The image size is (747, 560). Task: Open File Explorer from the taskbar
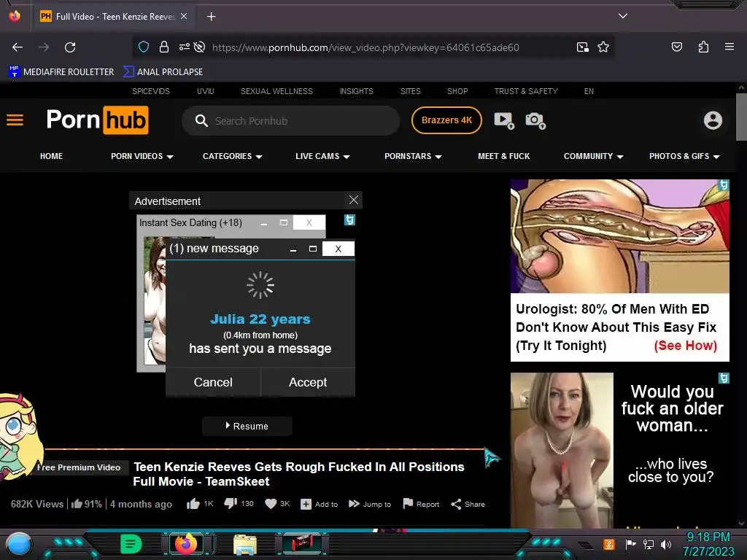245,544
